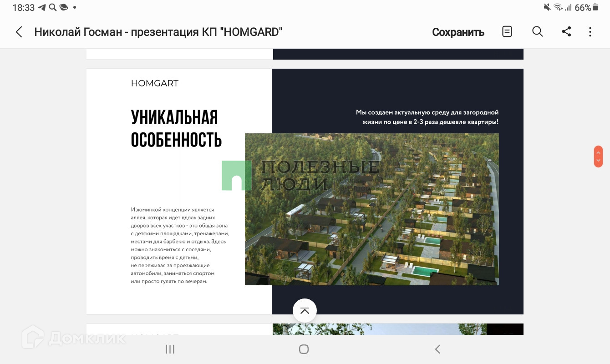Image resolution: width=610 pixels, height=364 pixels.
Task: Tap the orange page scroll handle
Action: (x=598, y=157)
